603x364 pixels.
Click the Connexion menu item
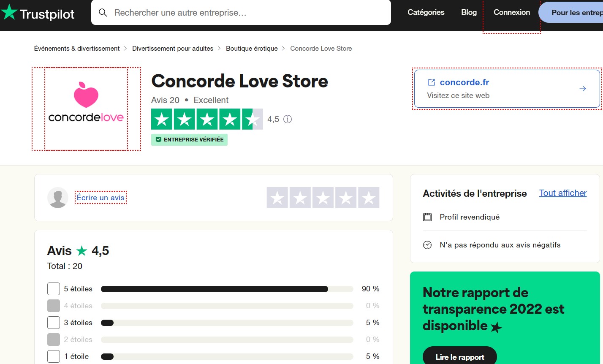click(x=512, y=13)
